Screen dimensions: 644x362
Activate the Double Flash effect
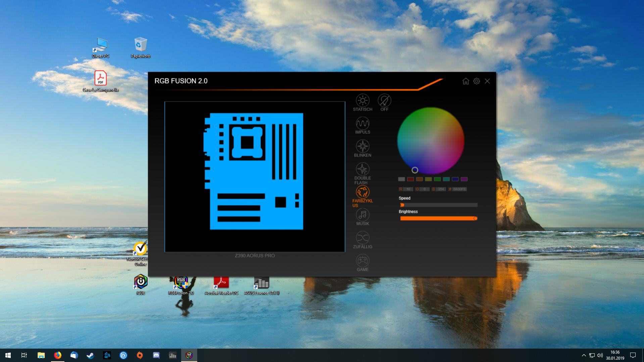coord(362,173)
